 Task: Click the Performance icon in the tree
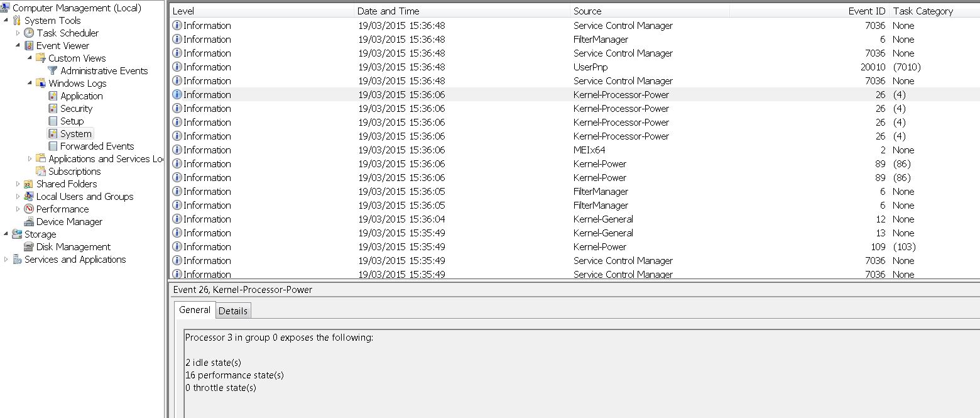pos(29,209)
